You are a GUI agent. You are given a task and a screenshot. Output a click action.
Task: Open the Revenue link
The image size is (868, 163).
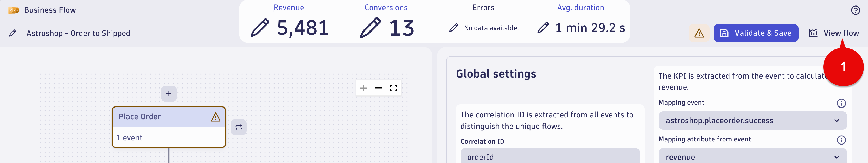(x=289, y=8)
